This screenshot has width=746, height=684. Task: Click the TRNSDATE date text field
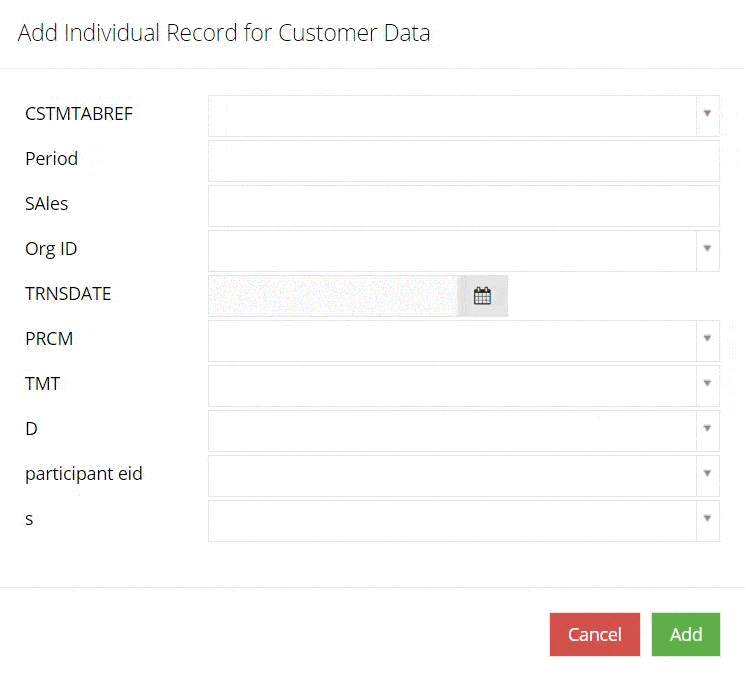tap(333, 296)
